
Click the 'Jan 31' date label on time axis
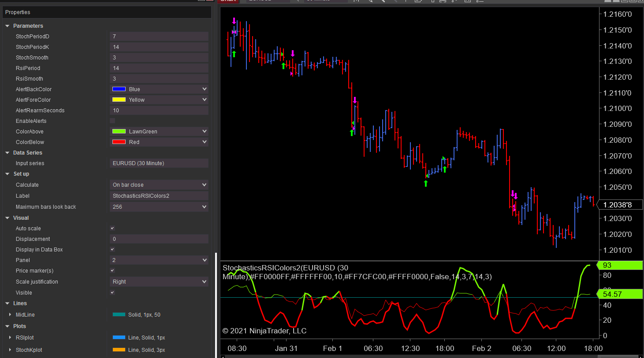(x=286, y=348)
